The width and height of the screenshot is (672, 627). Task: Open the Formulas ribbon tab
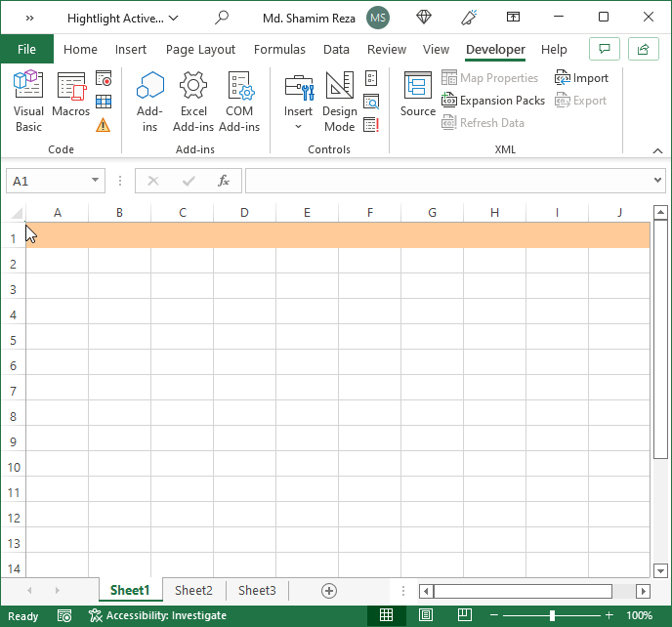tap(279, 49)
